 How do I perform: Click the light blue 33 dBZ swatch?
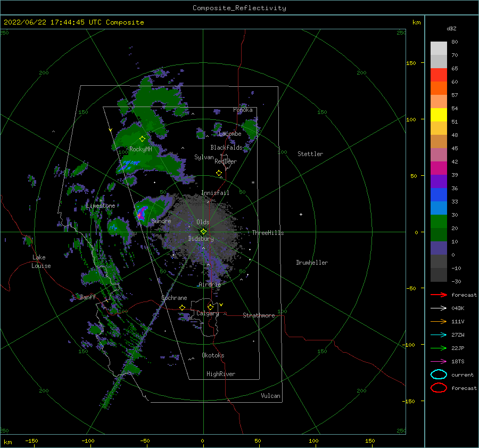pos(439,208)
